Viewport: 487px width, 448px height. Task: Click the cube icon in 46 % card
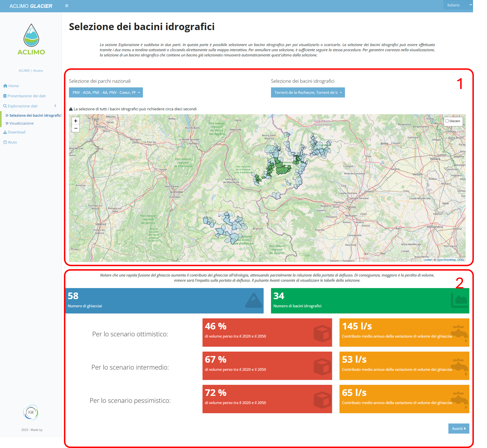(322, 333)
